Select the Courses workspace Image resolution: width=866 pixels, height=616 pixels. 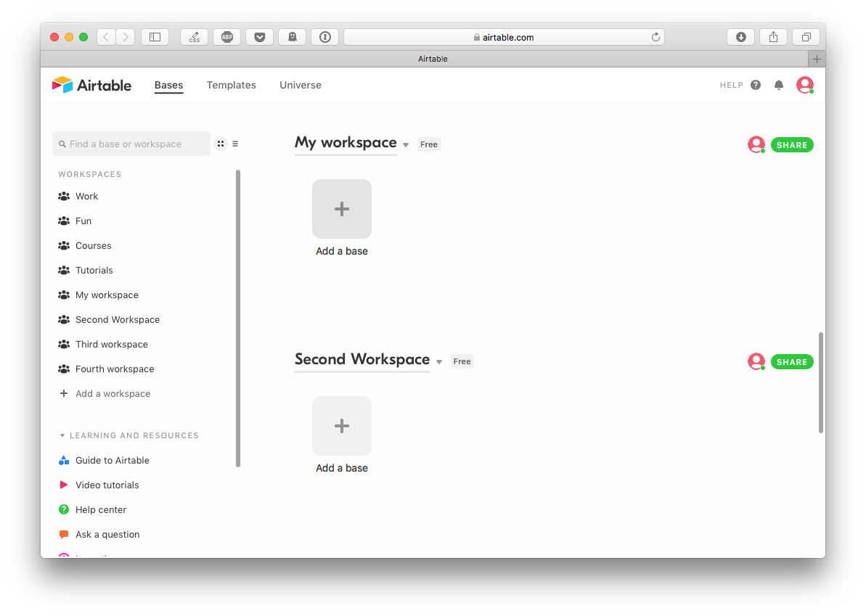pos(93,245)
